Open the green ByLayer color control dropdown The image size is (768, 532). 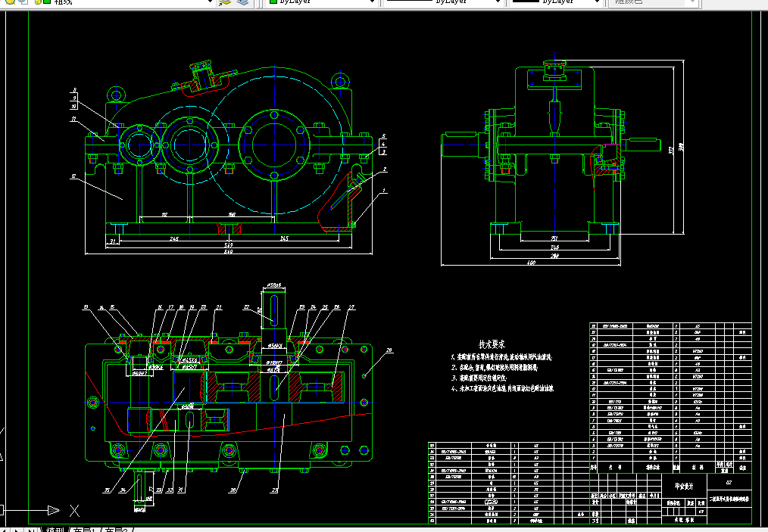[322, 2]
